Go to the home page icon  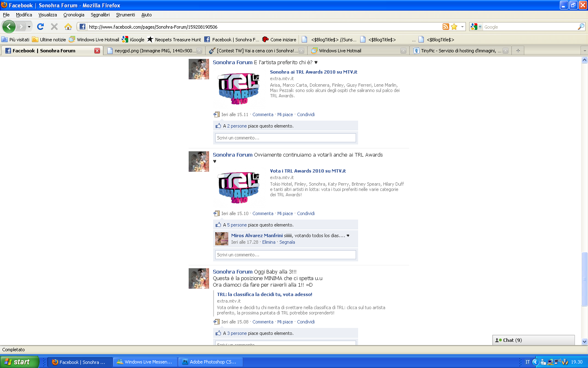pos(68,27)
